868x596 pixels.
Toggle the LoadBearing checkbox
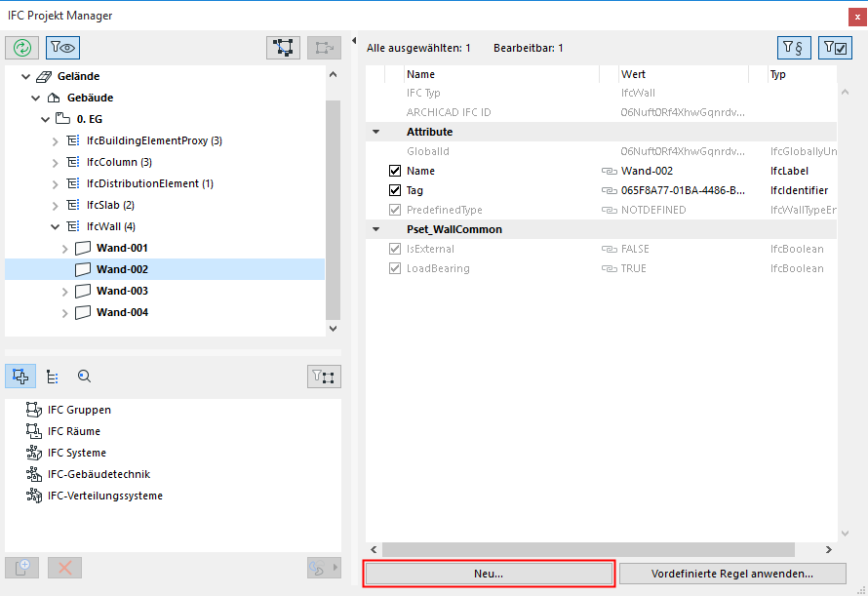click(395, 268)
